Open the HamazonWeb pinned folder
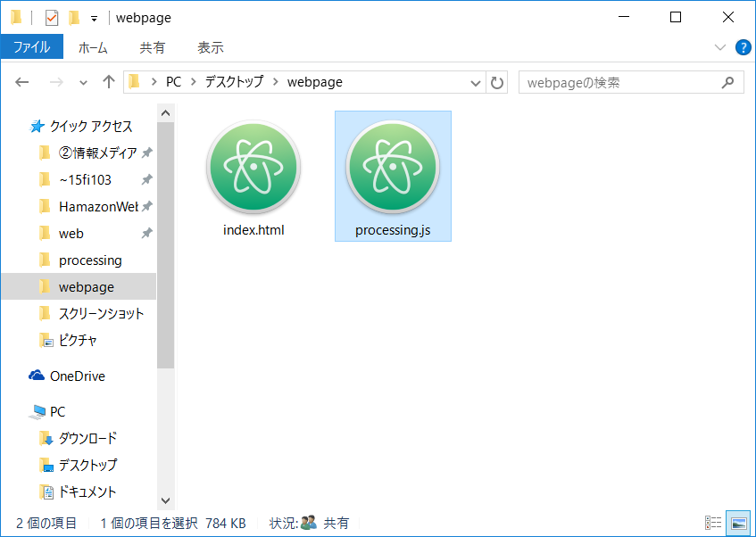Screen dimensions: 756x537 tap(98, 207)
